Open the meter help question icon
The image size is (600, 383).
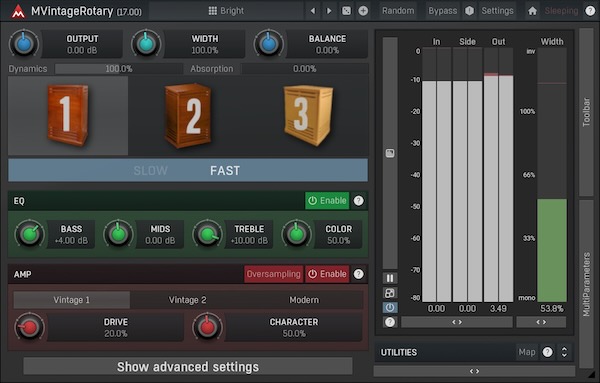point(390,322)
